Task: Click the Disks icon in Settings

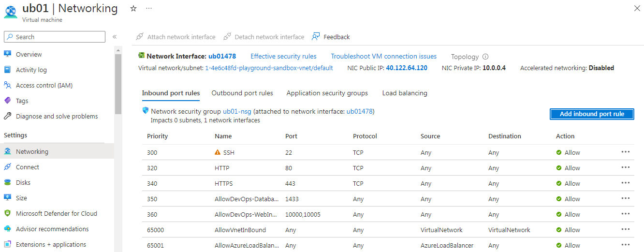Action: click(7, 182)
